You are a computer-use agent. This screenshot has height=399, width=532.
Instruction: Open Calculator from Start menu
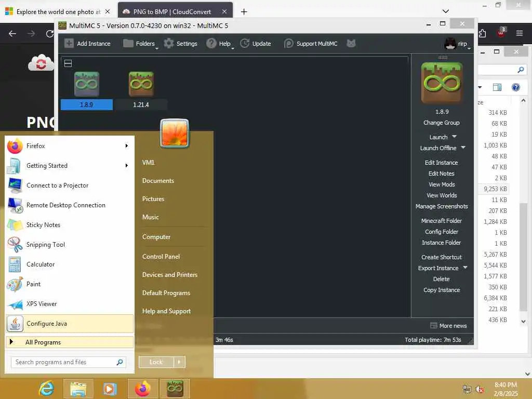pos(69,264)
